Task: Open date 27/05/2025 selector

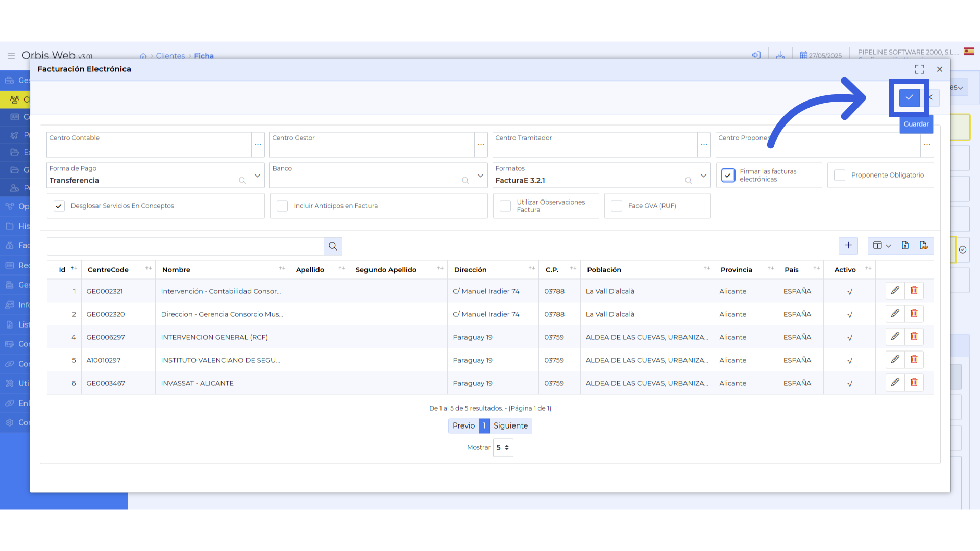Action: (x=820, y=55)
